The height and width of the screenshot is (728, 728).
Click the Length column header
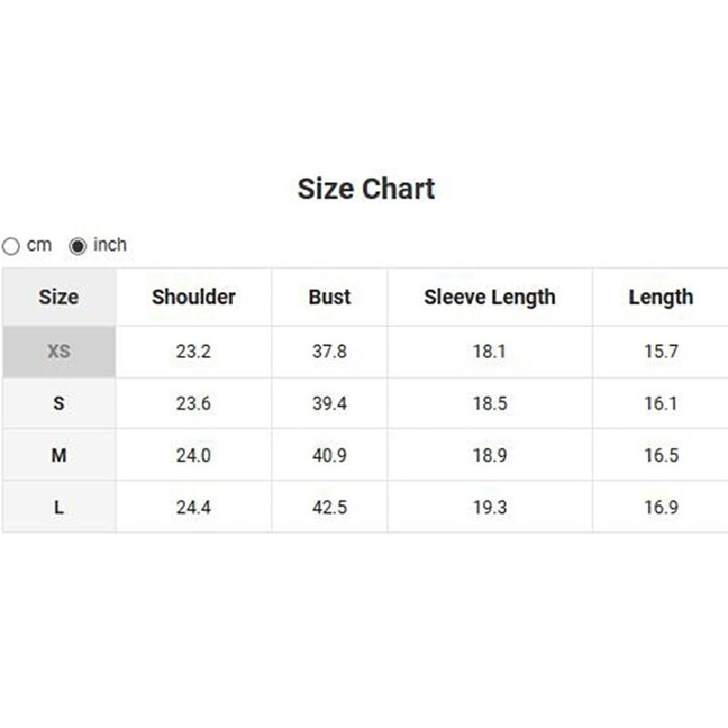click(661, 298)
